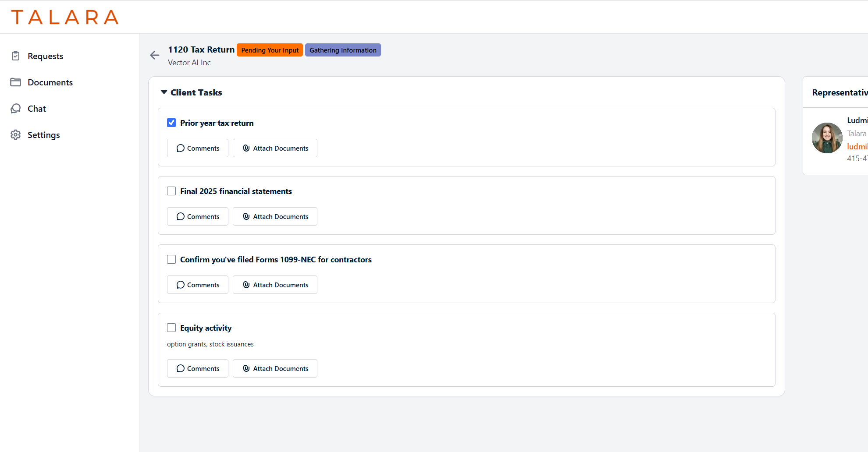The width and height of the screenshot is (868, 452).
Task: Click the representative's profile photo
Action: coord(827,138)
